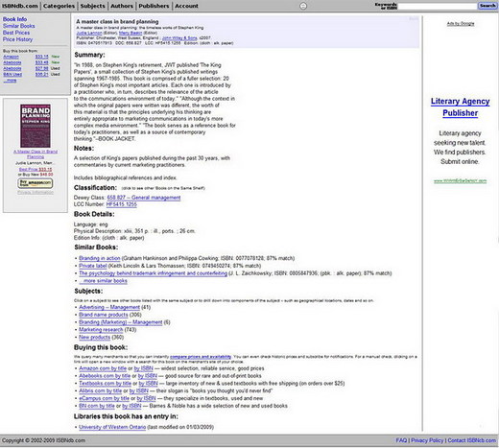Click the Book Details heading
The height and width of the screenshot is (448, 499).
tap(94, 214)
